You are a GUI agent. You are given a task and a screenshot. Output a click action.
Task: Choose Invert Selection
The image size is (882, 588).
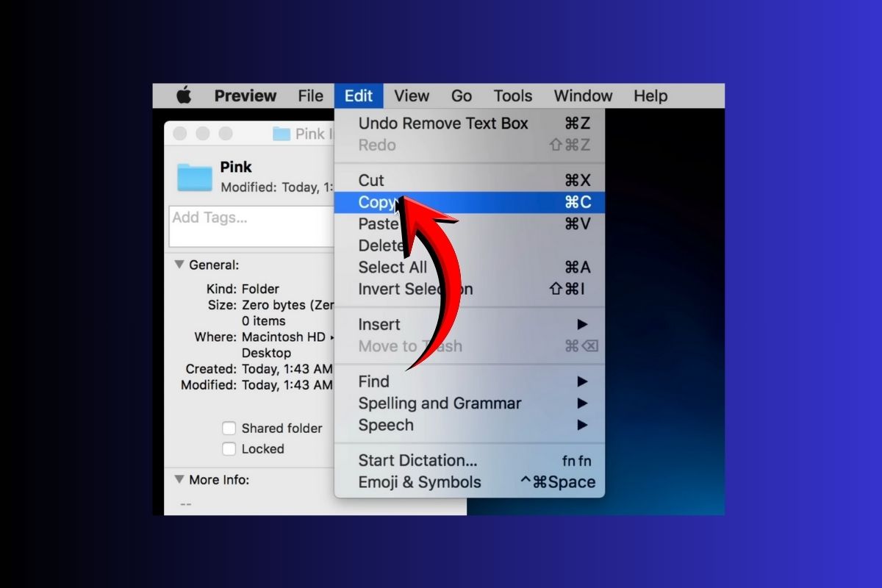[x=470, y=289]
